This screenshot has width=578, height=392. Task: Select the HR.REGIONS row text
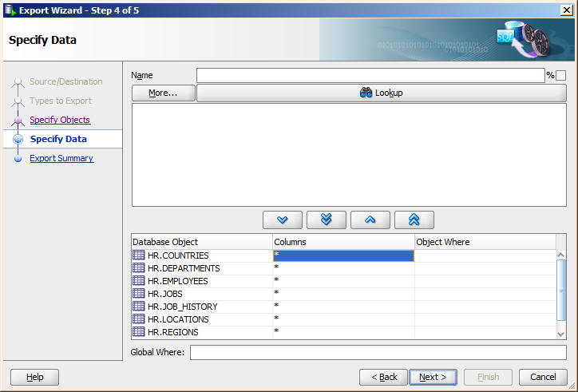pos(173,332)
